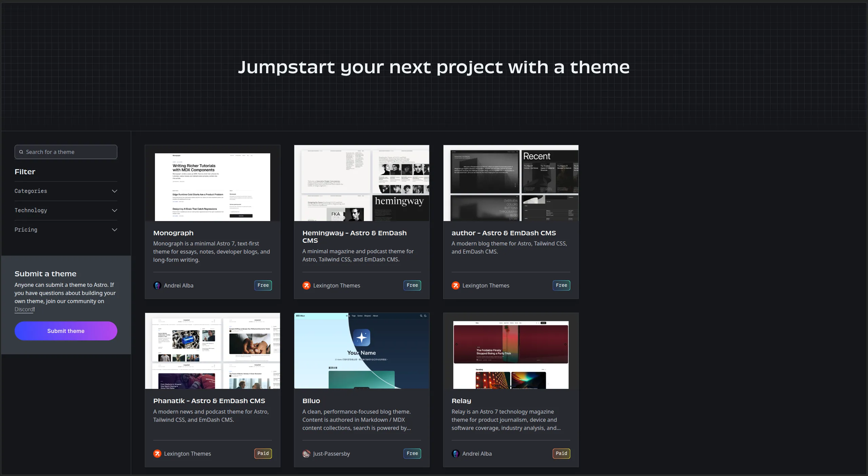Click Lexington Themes logo on Hemingway card
The width and height of the screenshot is (868, 476).
[x=307, y=285]
